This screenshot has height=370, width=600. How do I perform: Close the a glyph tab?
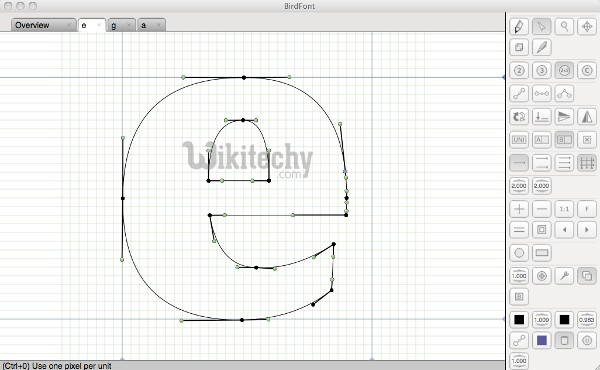tap(158, 25)
